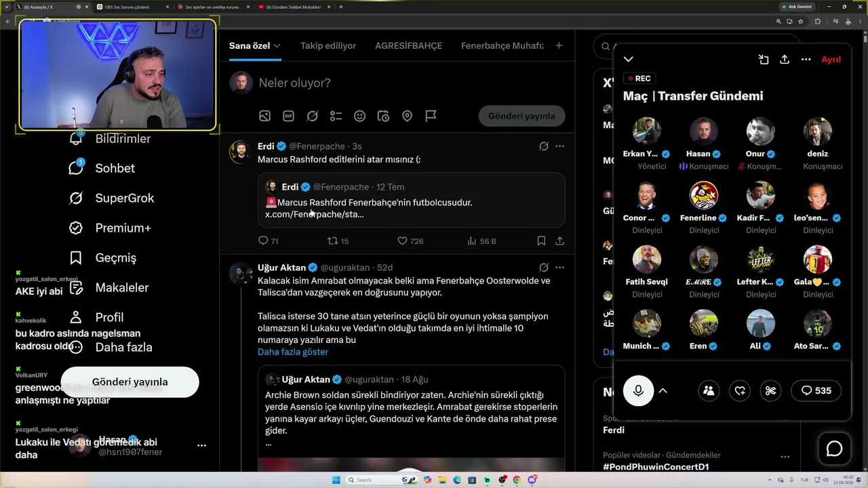Click the Gönderi yayınla button in composer
This screenshot has width=868, height=488.
[521, 116]
